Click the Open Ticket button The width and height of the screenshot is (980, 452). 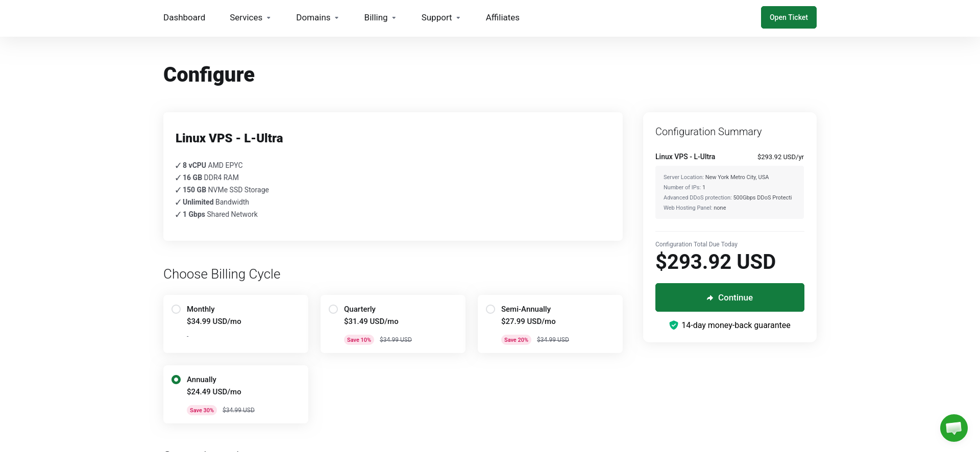789,17
